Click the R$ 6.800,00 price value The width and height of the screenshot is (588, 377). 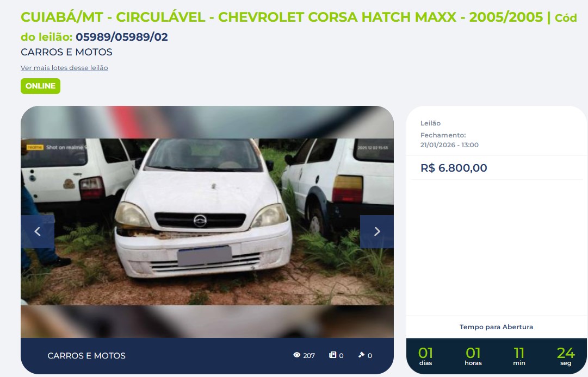tap(454, 168)
